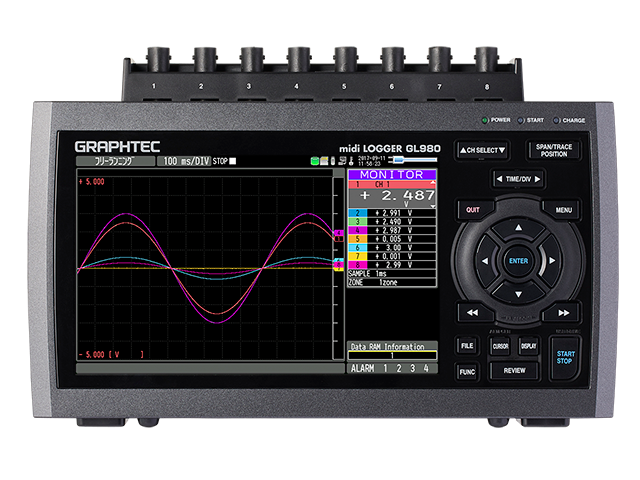Push the DISPLAY key

[x=529, y=346]
